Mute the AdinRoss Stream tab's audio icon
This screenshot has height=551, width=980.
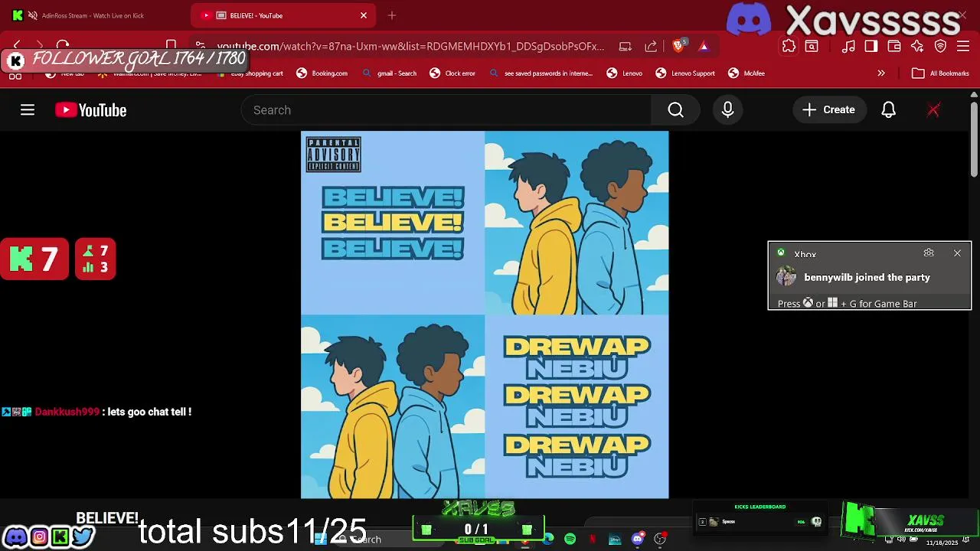click(33, 15)
